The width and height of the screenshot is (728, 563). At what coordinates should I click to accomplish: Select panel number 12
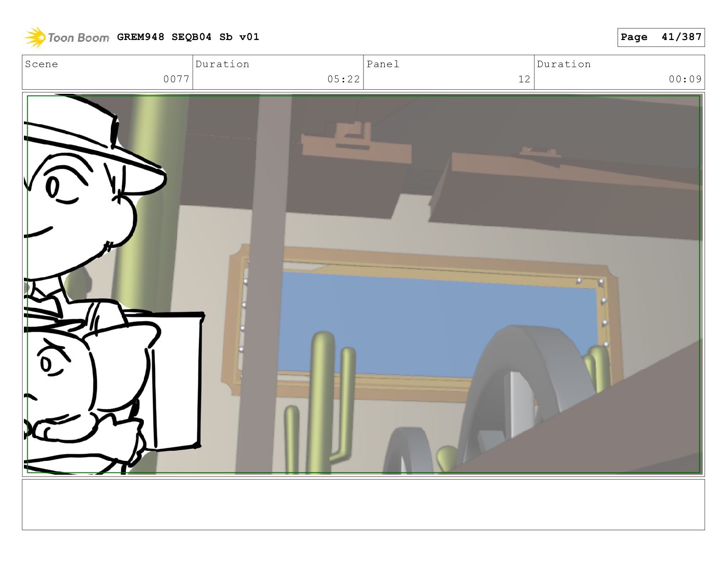point(524,79)
